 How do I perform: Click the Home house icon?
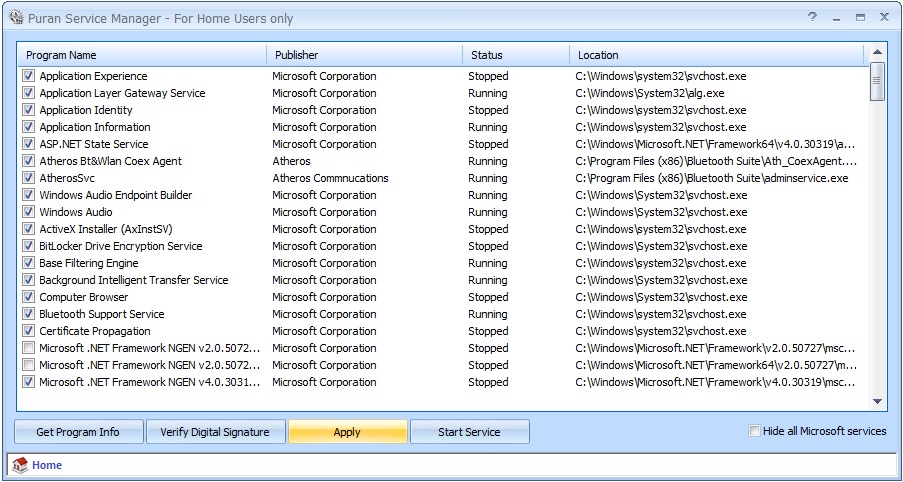(20, 465)
